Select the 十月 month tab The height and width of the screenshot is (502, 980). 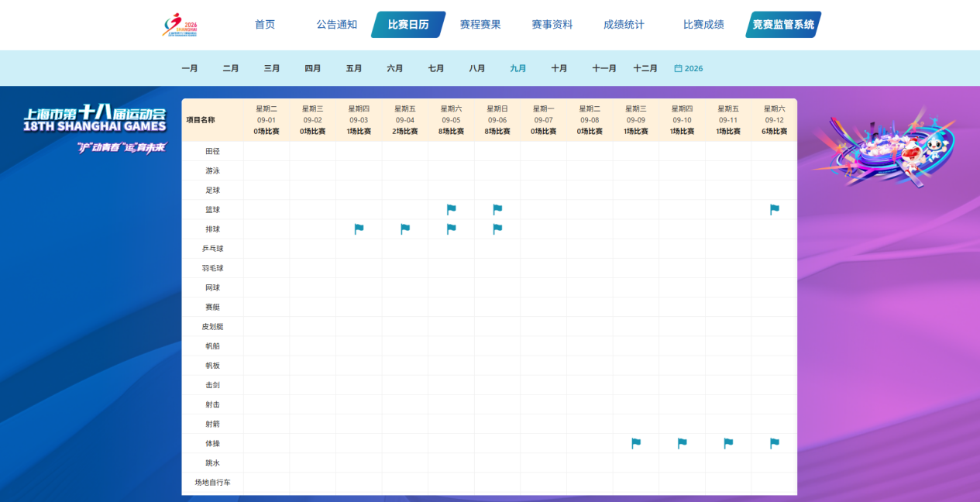tap(559, 68)
